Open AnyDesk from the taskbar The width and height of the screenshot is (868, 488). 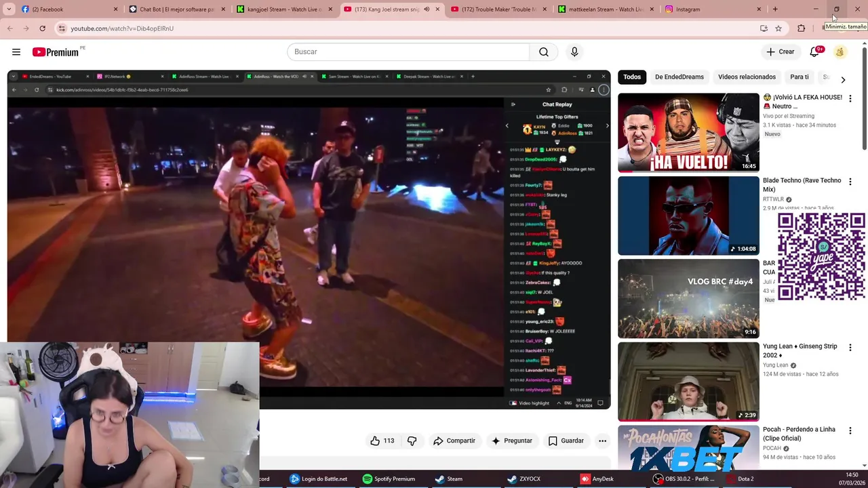click(597, 479)
